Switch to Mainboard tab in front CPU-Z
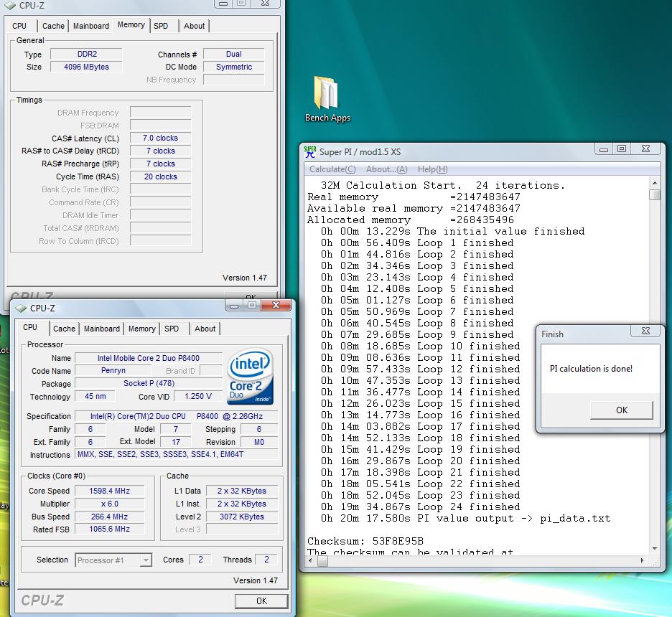Viewport: 672px width, 617px height. pos(101,329)
